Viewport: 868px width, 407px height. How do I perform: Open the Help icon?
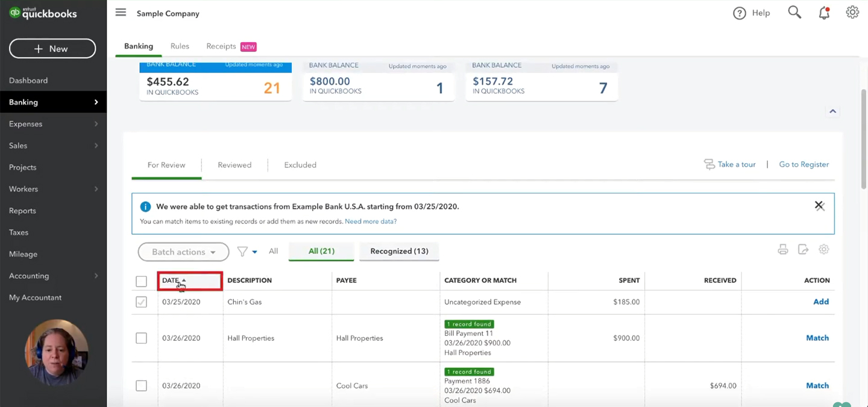(740, 13)
